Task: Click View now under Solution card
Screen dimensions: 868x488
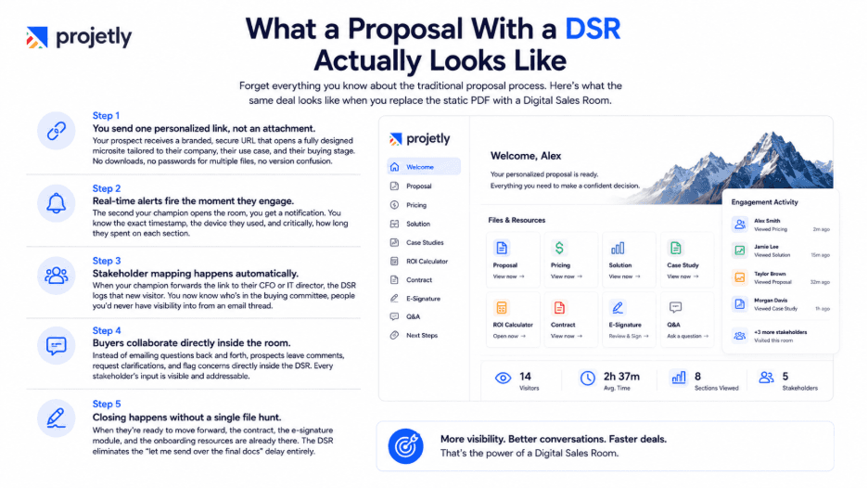Action: 624,276
